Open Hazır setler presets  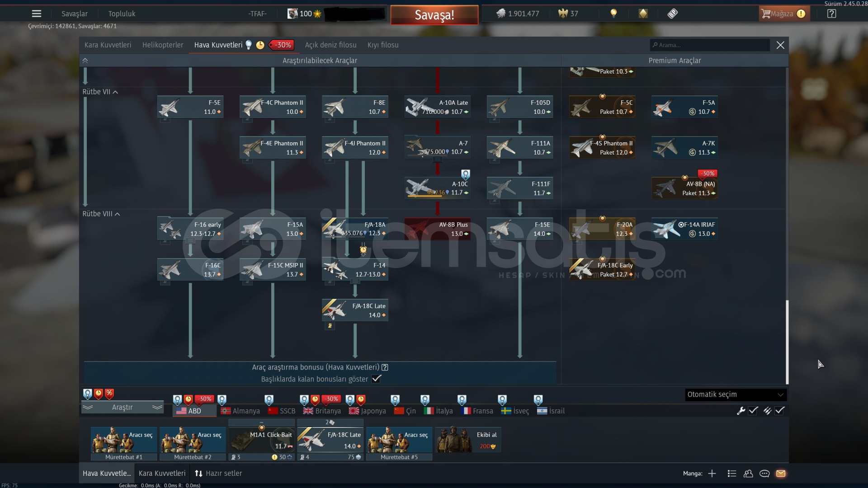click(218, 473)
